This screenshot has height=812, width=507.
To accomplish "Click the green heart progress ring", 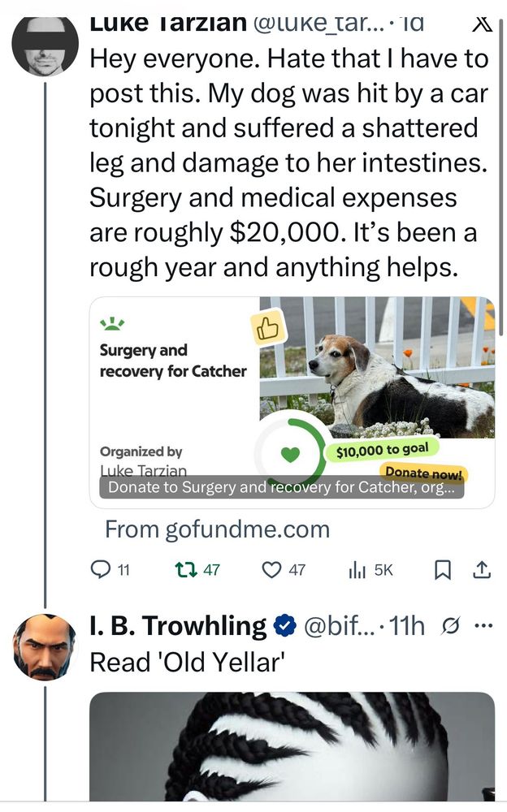I will [x=291, y=453].
